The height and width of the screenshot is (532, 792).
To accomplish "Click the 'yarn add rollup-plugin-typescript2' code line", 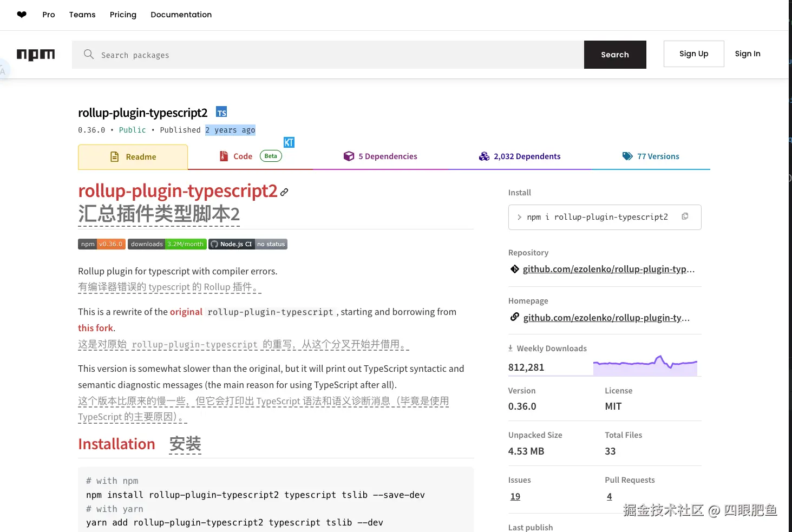I will click(234, 523).
